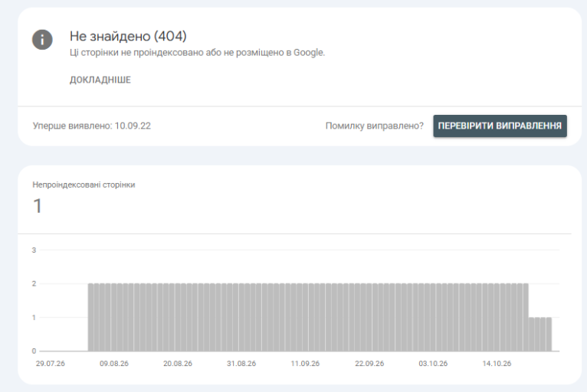Screen dimensions: 587x392
Task: Click the count value 1 under Непроіндексовані сторінки
Action: click(x=38, y=206)
